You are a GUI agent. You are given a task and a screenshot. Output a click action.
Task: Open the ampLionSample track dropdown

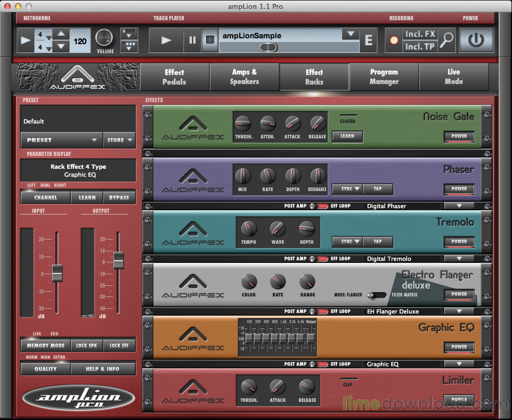click(350, 35)
